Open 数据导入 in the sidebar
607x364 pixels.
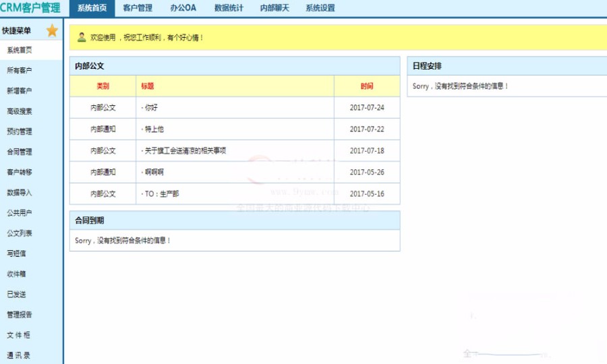tap(20, 193)
